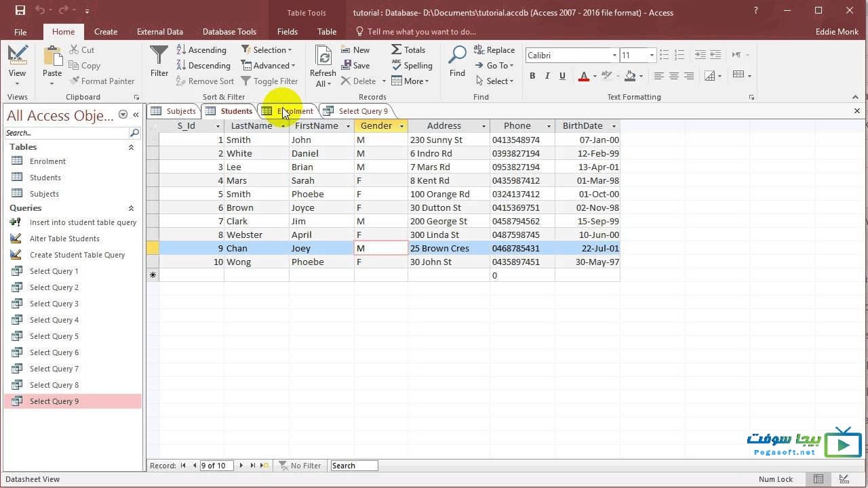The image size is (868, 488).
Task: Click Save in the Records group
Action: point(355,65)
